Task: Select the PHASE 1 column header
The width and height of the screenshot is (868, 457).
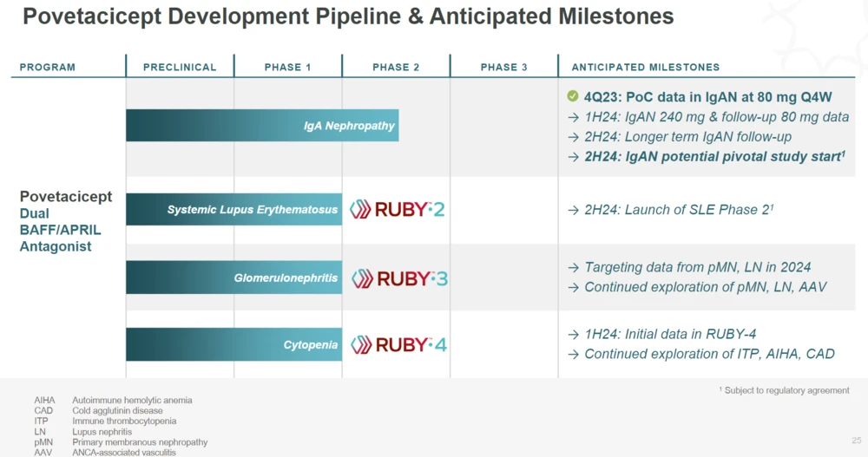Action: click(288, 67)
